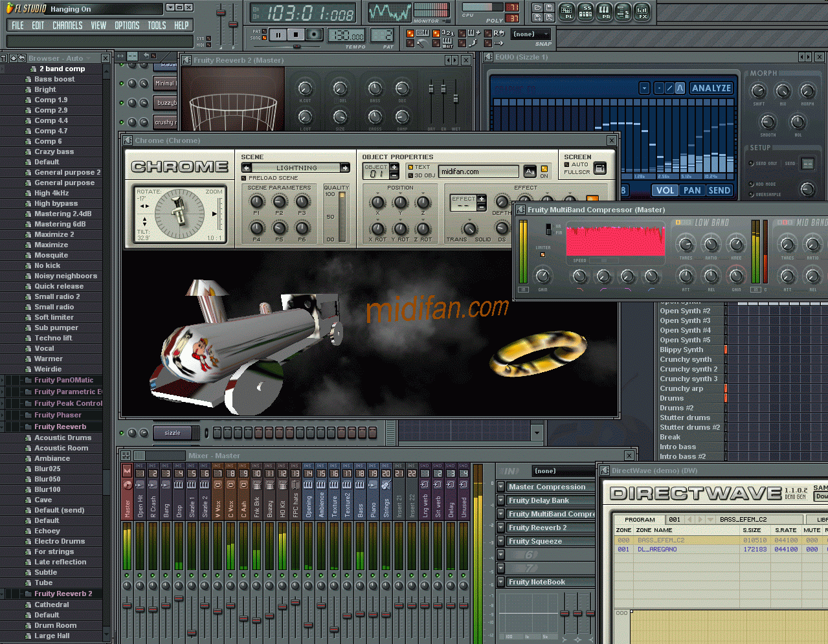This screenshot has height=644, width=828.
Task: Click the ANALYZE button in EQUO
Action: tap(711, 88)
